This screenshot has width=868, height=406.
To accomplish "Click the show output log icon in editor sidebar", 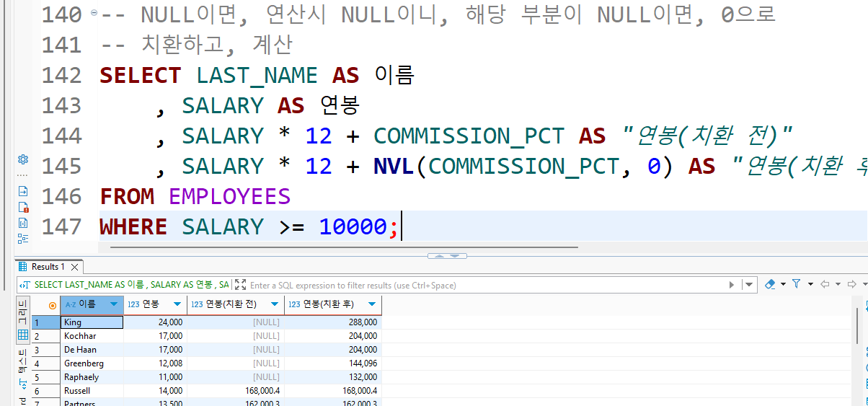I will pyautogui.click(x=23, y=191).
